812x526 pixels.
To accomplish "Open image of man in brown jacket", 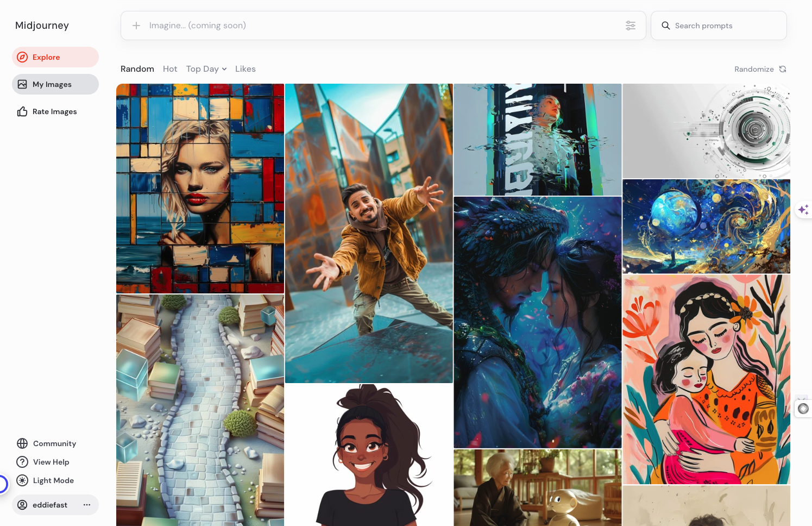I will pyautogui.click(x=369, y=233).
